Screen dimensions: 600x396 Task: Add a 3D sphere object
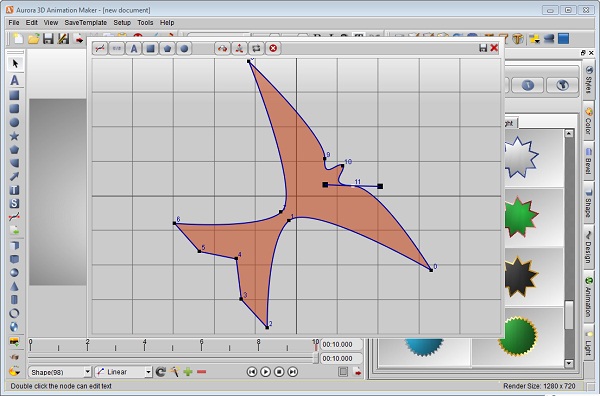point(14,273)
